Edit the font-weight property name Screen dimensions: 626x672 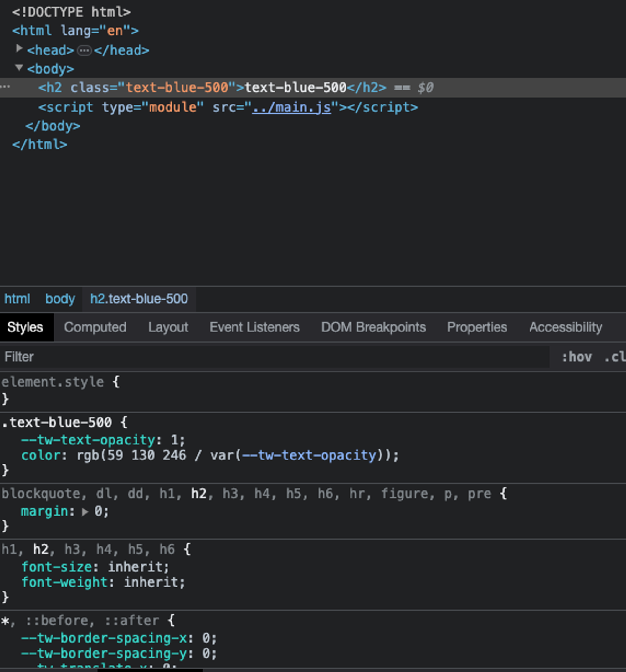(64, 582)
